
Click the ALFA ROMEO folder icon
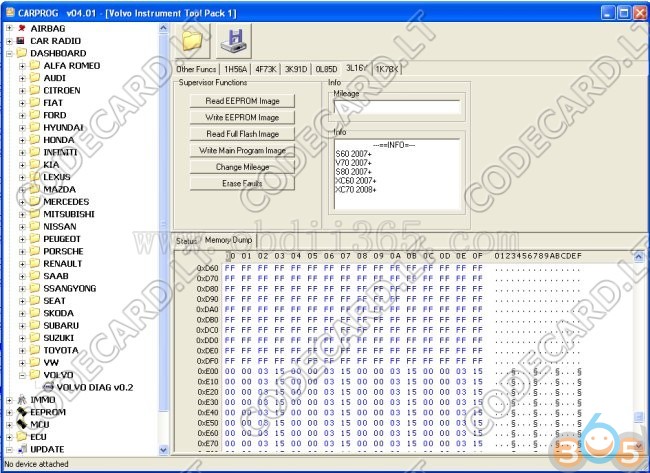click(x=35, y=65)
